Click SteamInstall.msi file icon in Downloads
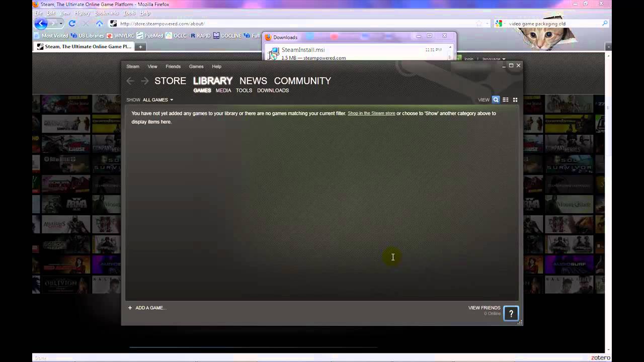This screenshot has height=362, width=644. 274,53
